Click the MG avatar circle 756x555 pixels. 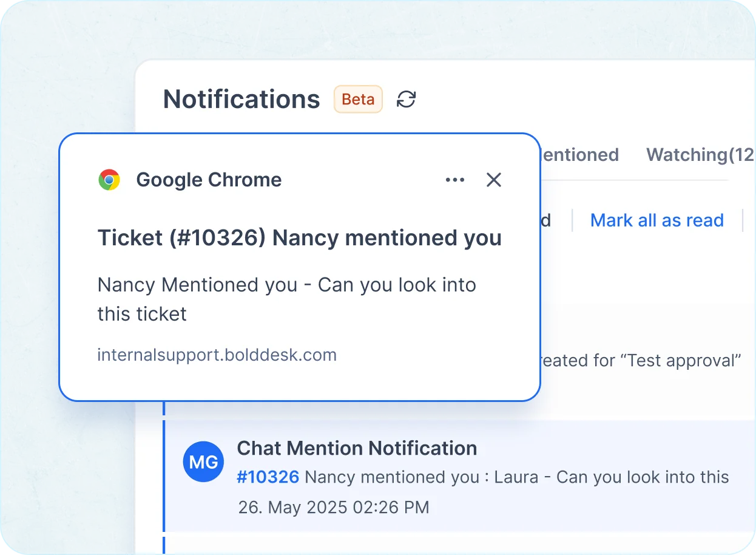pyautogui.click(x=203, y=462)
